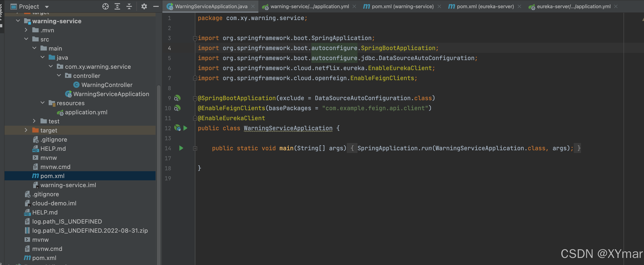Open WarningController class in tree
The image size is (644, 265).
click(x=107, y=85)
